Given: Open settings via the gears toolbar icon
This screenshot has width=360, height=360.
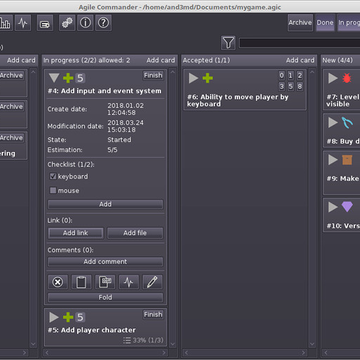Looking at the screenshot, I should click(67, 23).
